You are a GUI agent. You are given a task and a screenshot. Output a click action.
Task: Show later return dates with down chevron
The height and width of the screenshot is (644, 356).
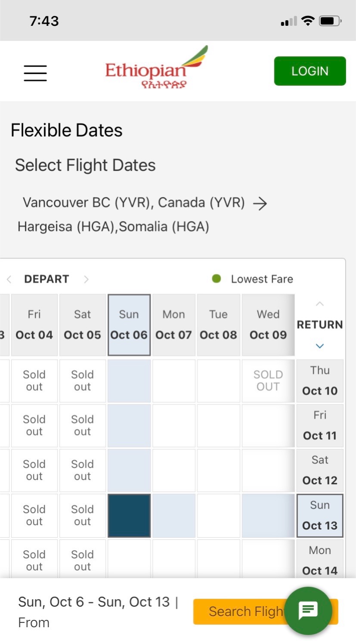click(319, 346)
